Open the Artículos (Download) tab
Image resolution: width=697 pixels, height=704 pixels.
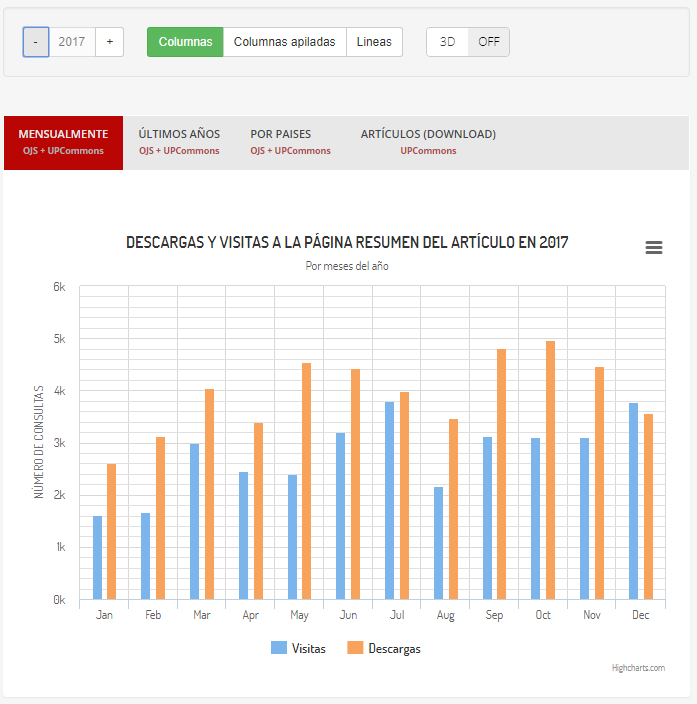coord(428,142)
